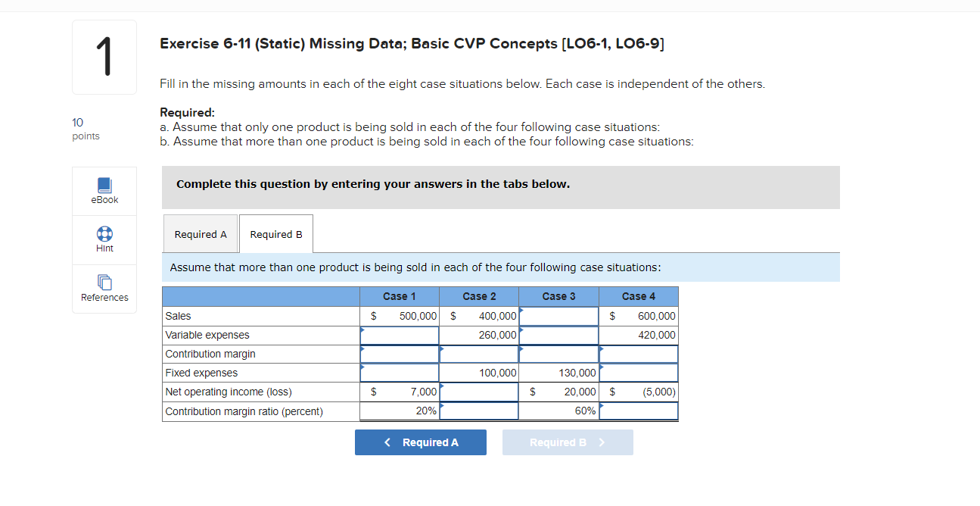
Task: Click the Case 3 Sales input cell
Action: 558,316
